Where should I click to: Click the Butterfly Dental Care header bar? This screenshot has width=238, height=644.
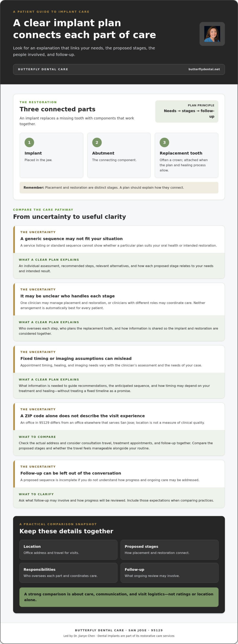(x=119, y=69)
